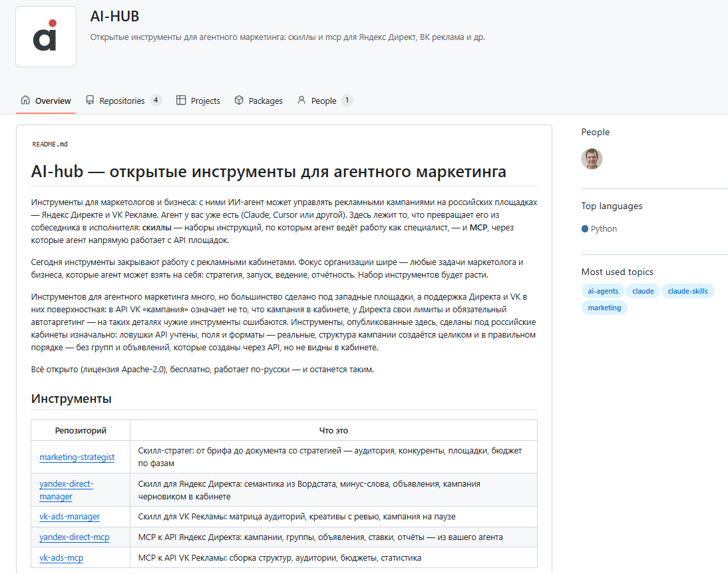
Task: Click the blue Python language color dot
Action: pyautogui.click(x=585, y=228)
